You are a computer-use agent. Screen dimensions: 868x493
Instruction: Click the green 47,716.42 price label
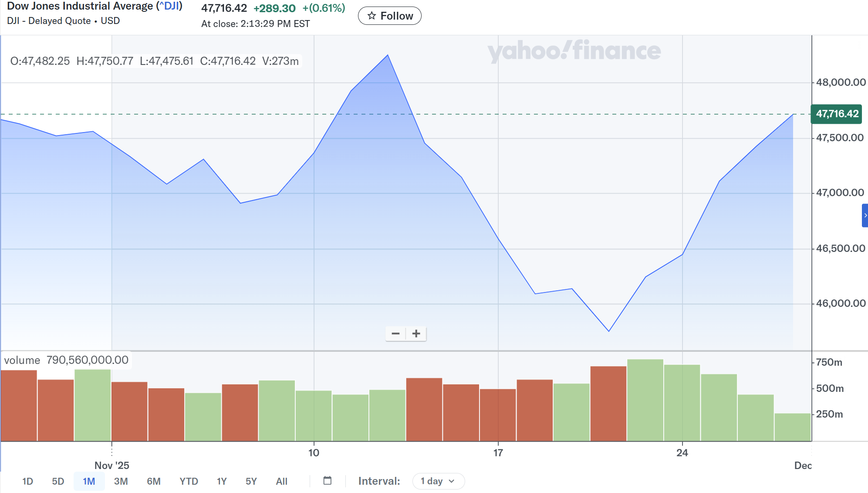[836, 114]
